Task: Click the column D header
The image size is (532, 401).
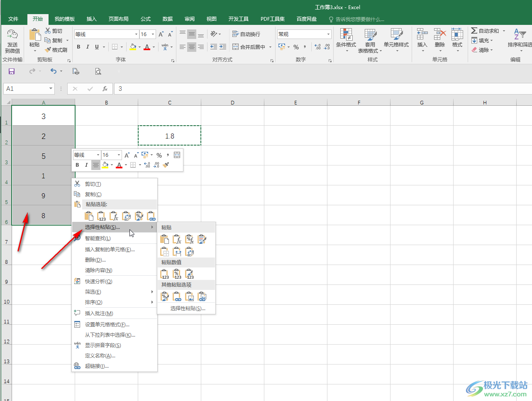Action: coord(232,102)
